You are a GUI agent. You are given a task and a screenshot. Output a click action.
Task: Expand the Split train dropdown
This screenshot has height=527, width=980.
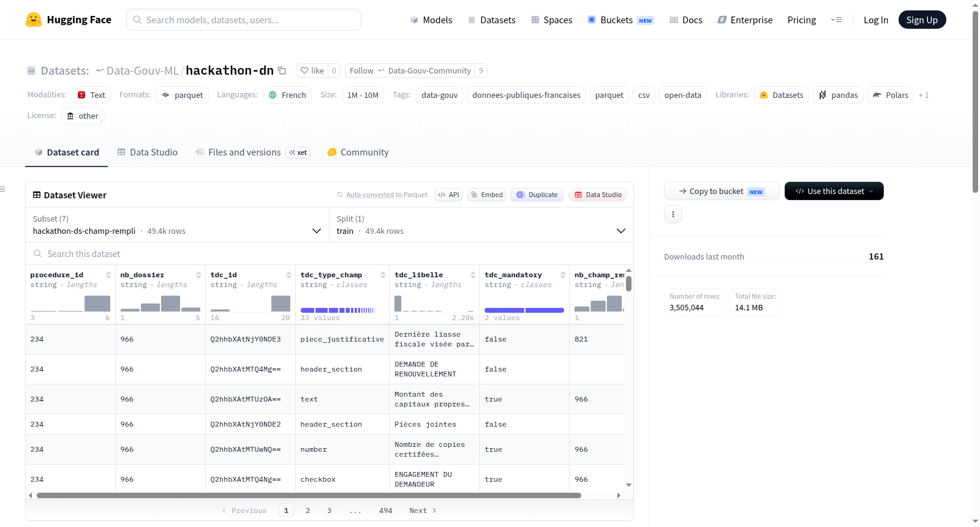coord(481,225)
